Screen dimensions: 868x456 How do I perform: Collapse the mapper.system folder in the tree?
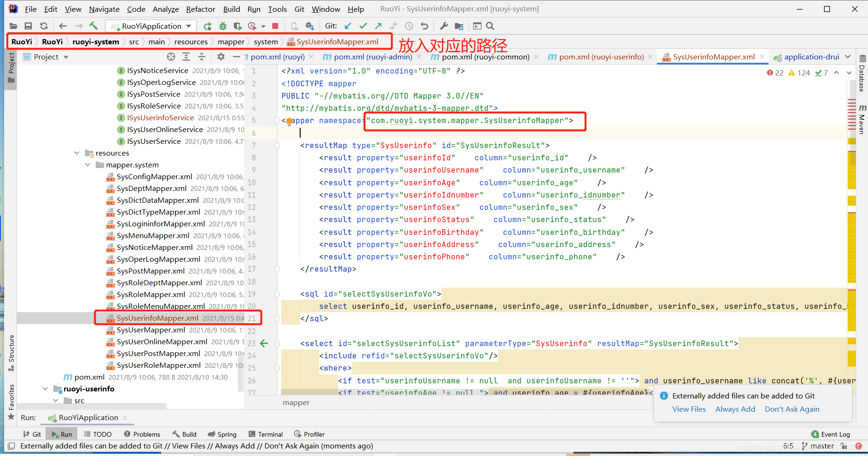pyautogui.click(x=88, y=165)
